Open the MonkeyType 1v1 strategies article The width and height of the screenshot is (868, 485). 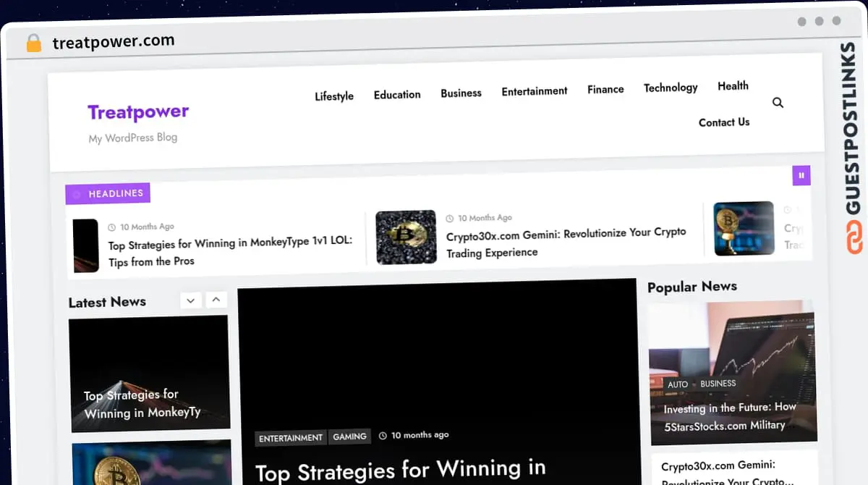[229, 251]
